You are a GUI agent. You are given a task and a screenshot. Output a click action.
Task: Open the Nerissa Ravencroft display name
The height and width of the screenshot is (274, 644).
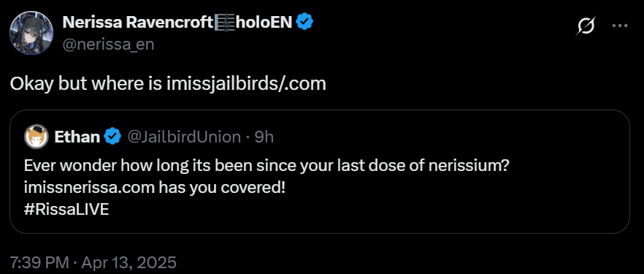click(137, 23)
